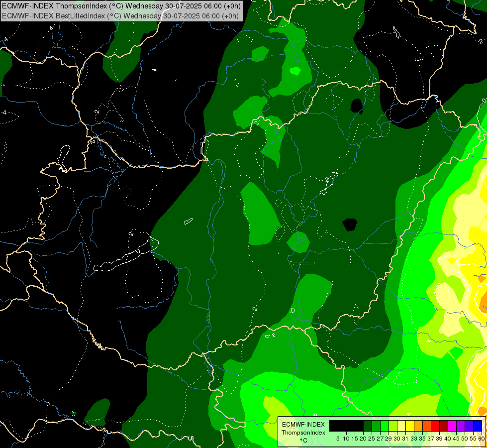
Task: Click the dark red 39–40 legend swatch
Action: pyautogui.click(x=444, y=426)
